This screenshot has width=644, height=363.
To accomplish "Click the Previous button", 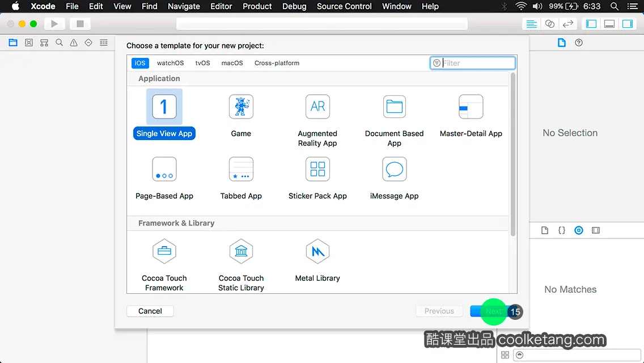I will point(439,311).
